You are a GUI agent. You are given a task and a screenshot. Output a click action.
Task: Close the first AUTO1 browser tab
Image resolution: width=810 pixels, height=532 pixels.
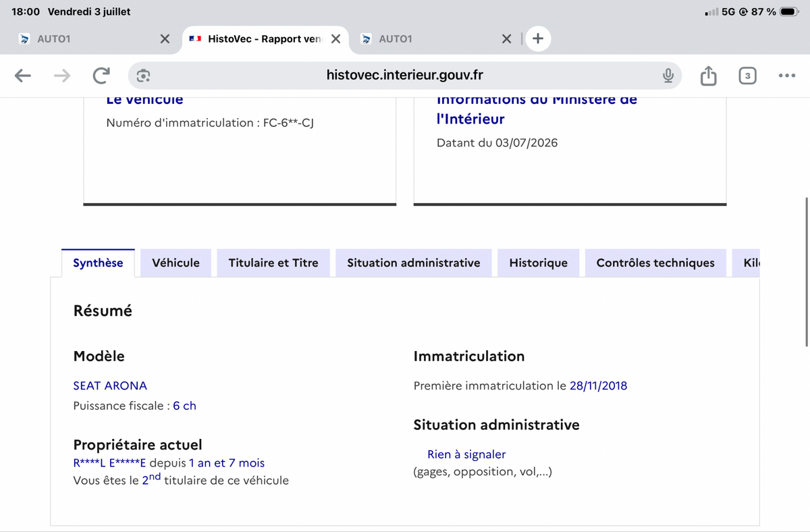click(165, 39)
